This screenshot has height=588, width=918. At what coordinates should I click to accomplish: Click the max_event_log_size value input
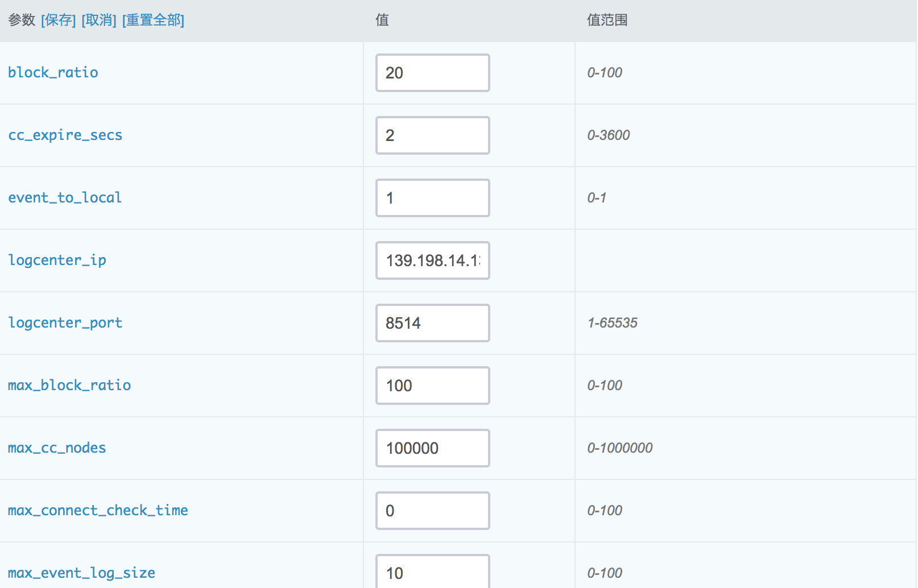coord(432,572)
